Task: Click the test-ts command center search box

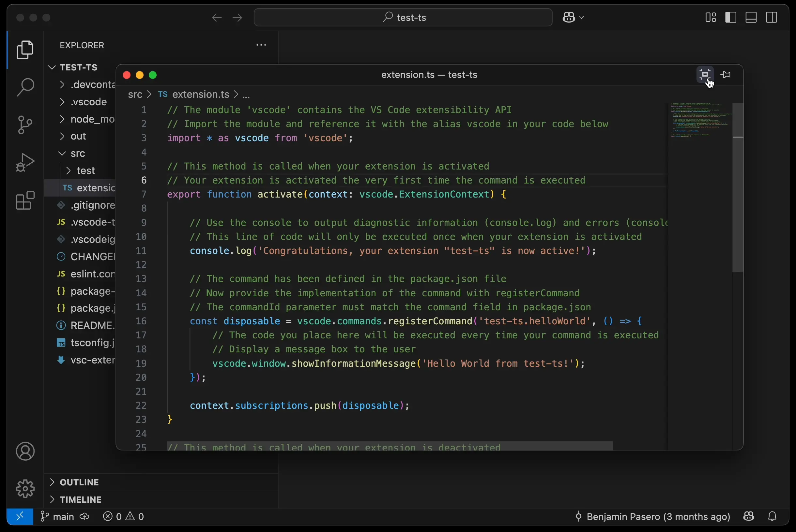Action: (403, 17)
